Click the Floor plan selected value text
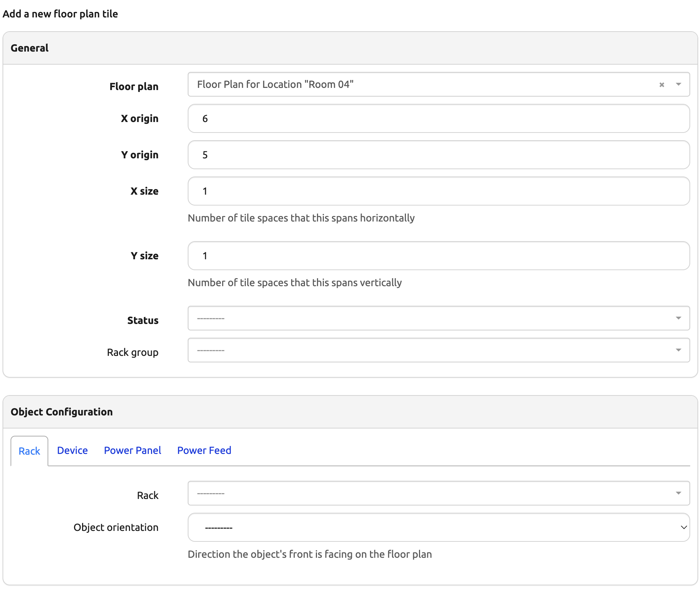Screen dimensions: 700x589 click(x=275, y=85)
